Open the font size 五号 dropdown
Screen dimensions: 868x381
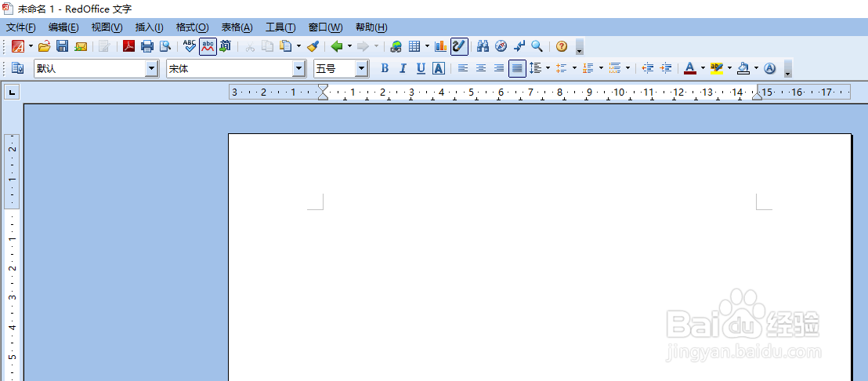tap(362, 69)
